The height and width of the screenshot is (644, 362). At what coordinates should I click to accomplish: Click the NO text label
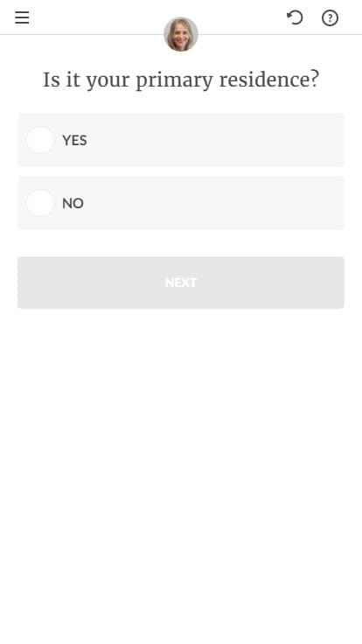coord(73,203)
